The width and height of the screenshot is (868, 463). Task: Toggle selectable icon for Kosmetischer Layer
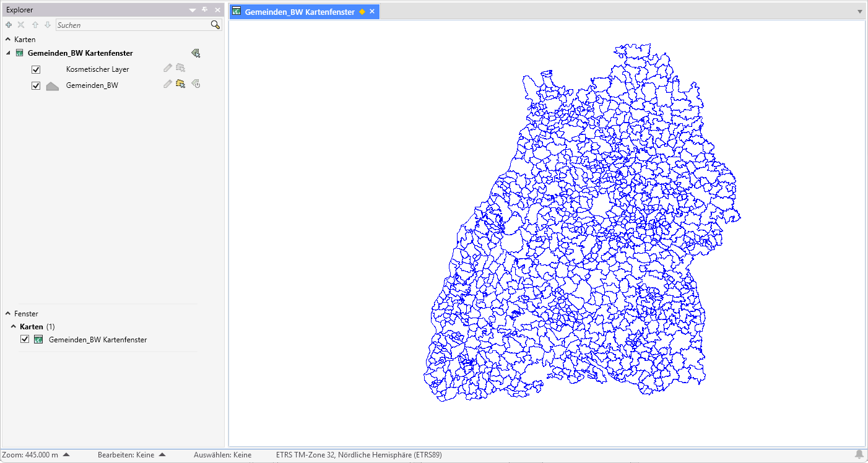coord(181,68)
